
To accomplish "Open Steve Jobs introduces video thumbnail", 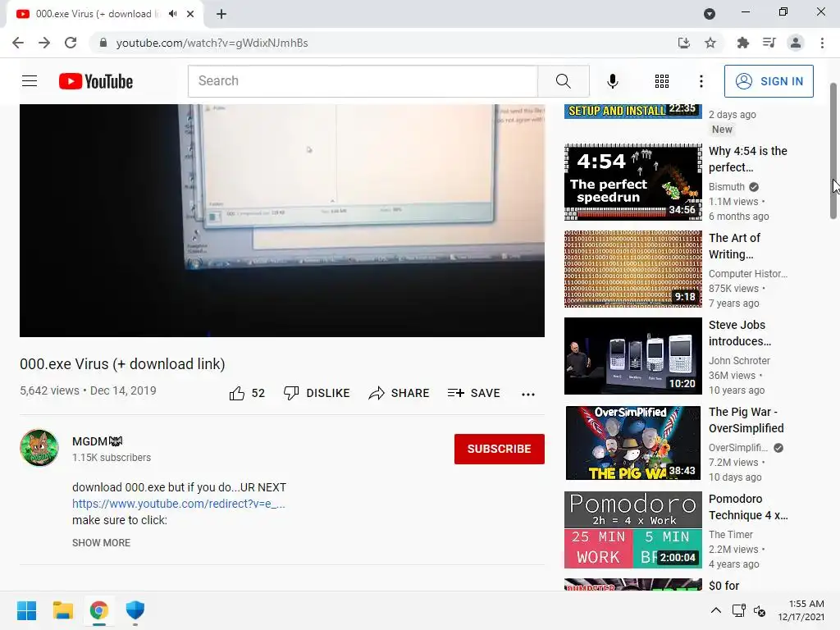I will pyautogui.click(x=632, y=356).
